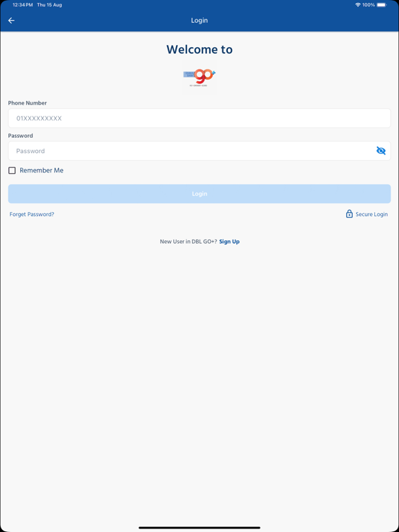Tap the Secure Login text
The image size is (399, 532).
point(371,215)
